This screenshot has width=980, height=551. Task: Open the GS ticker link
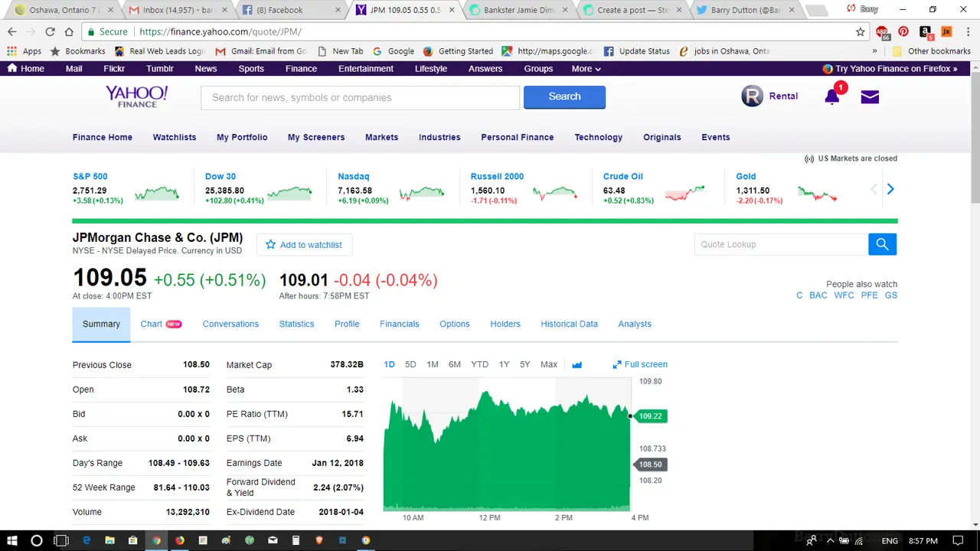[x=891, y=295]
